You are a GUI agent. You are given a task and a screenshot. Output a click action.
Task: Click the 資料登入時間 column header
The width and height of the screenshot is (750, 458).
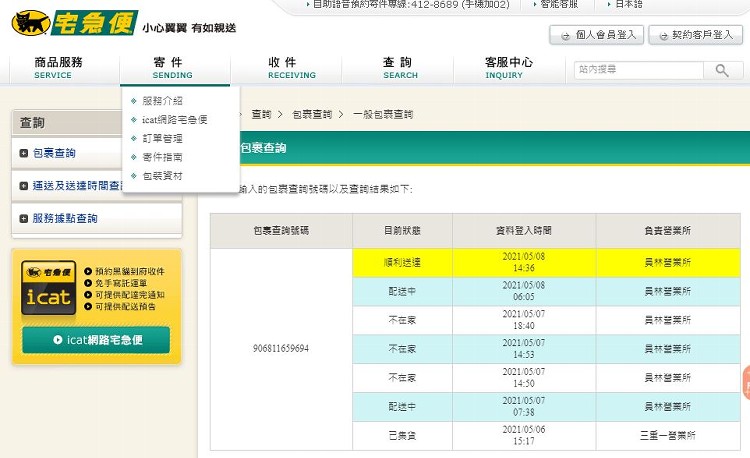524,230
